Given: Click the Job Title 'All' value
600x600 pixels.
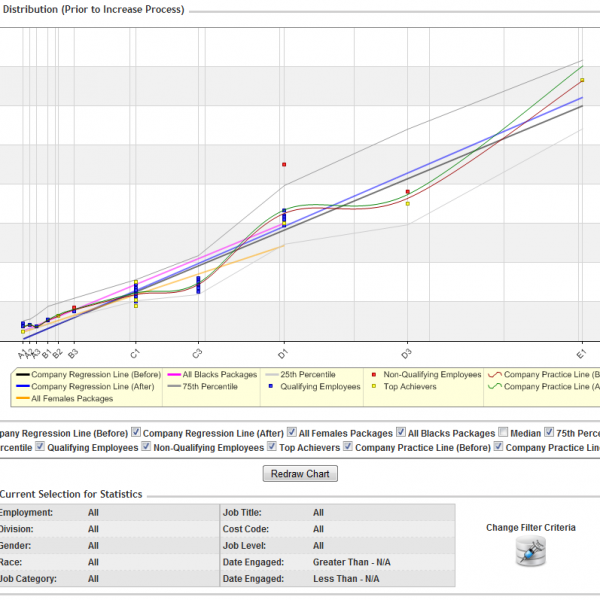Looking at the screenshot, I should (x=318, y=512).
